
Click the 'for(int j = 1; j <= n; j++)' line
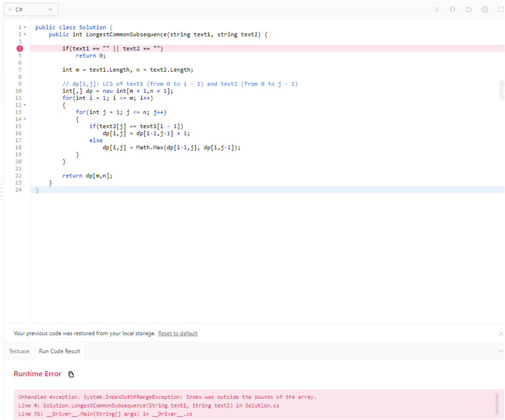point(121,113)
